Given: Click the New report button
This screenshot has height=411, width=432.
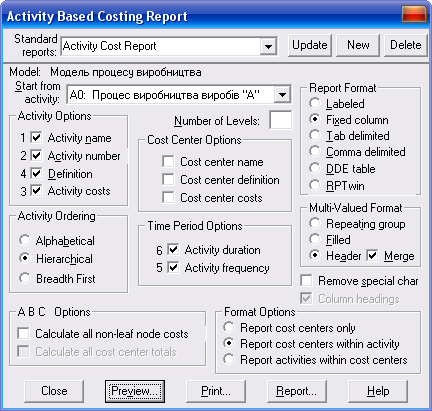Looking at the screenshot, I should (x=358, y=45).
